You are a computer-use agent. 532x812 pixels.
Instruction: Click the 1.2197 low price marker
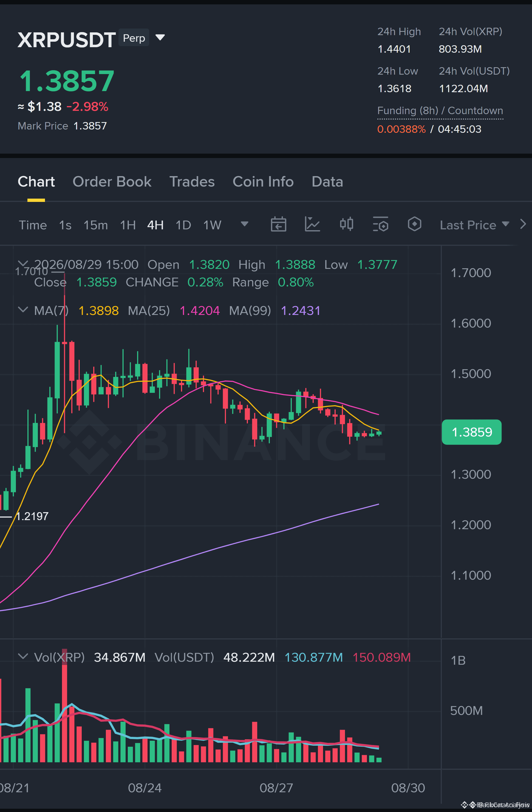(32, 516)
